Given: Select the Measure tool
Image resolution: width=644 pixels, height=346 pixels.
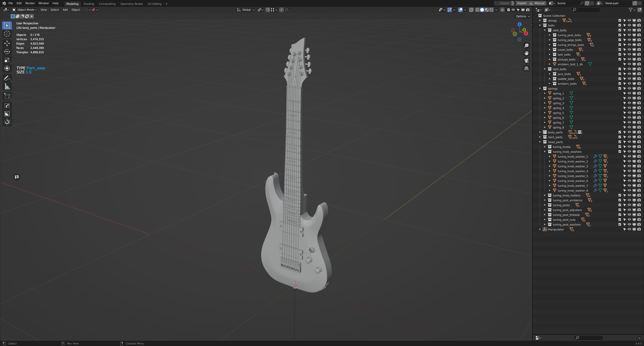Looking at the screenshot, I should pyautogui.click(x=7, y=87).
